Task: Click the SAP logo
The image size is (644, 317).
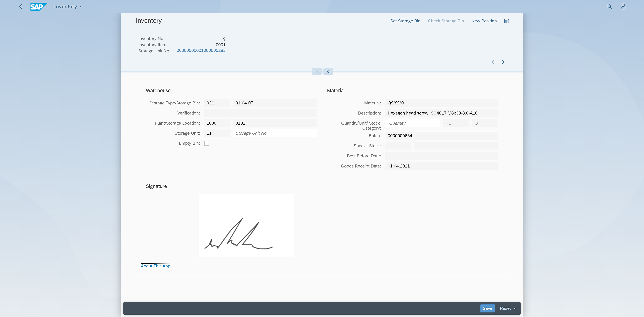Action: (x=38, y=7)
